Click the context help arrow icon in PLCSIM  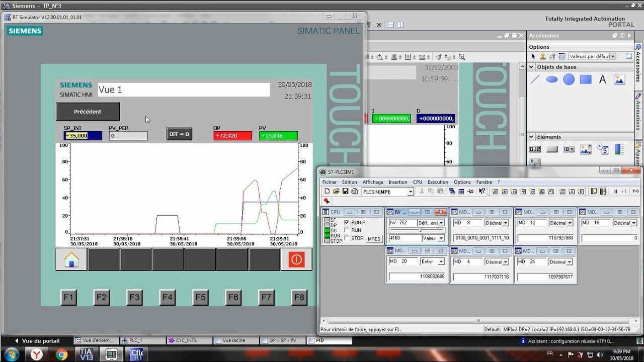point(482,191)
